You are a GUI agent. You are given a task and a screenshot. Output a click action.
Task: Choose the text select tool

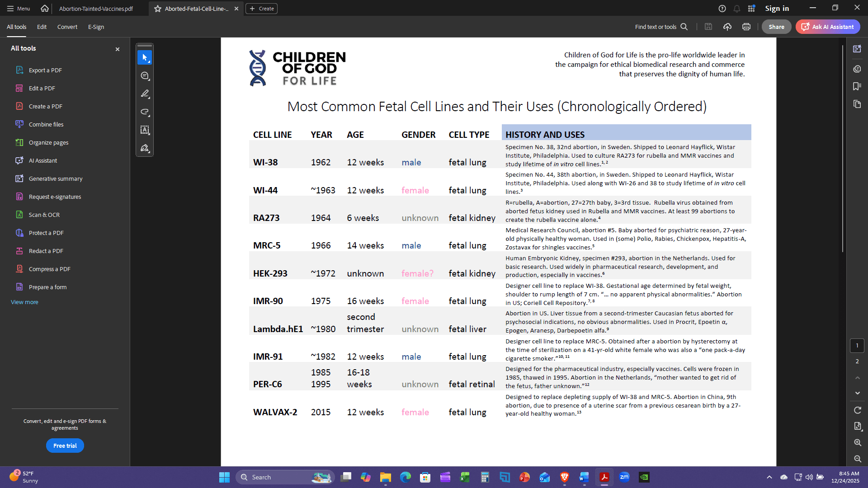pos(145,130)
